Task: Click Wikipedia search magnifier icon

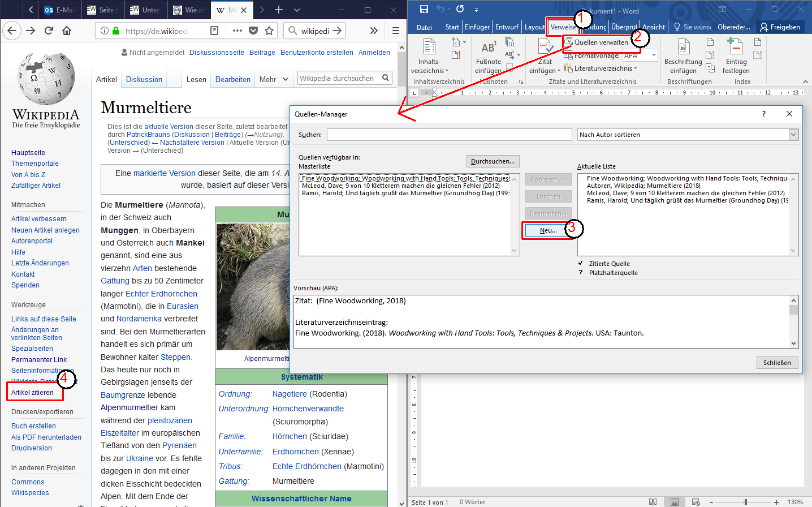Action: click(386, 78)
